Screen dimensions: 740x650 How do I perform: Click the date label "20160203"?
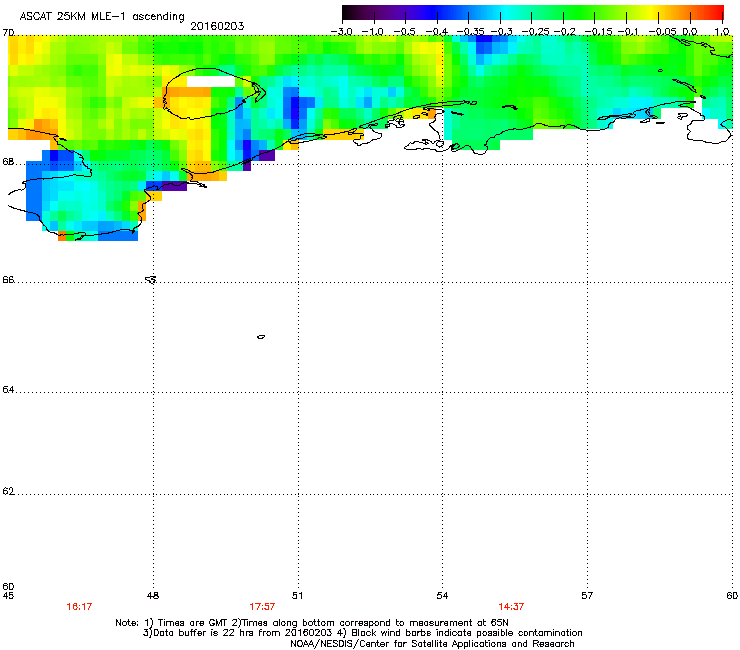(x=217, y=26)
